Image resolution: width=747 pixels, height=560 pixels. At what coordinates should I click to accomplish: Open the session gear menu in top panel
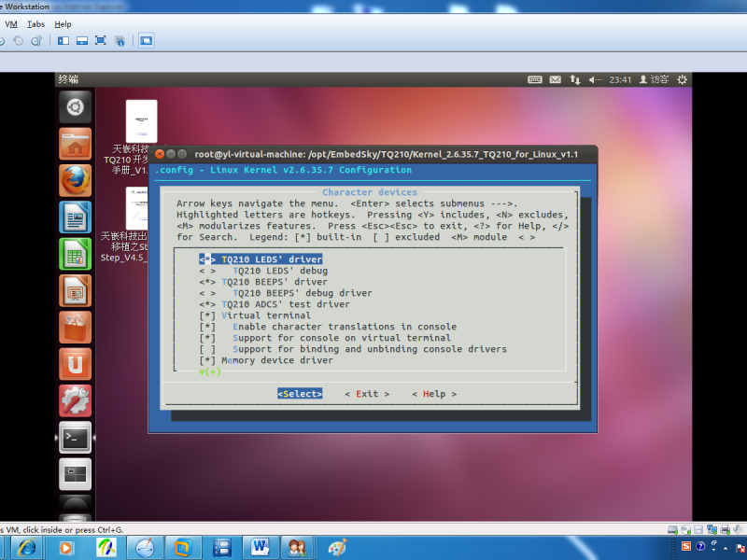[x=682, y=80]
